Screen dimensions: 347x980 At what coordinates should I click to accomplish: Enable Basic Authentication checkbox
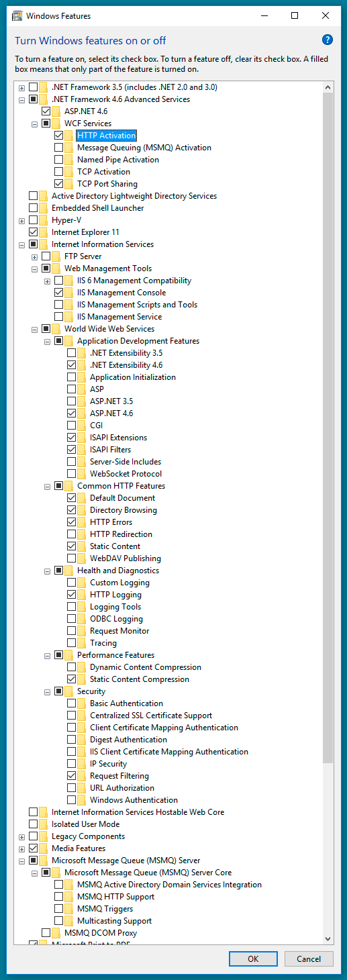point(72,703)
